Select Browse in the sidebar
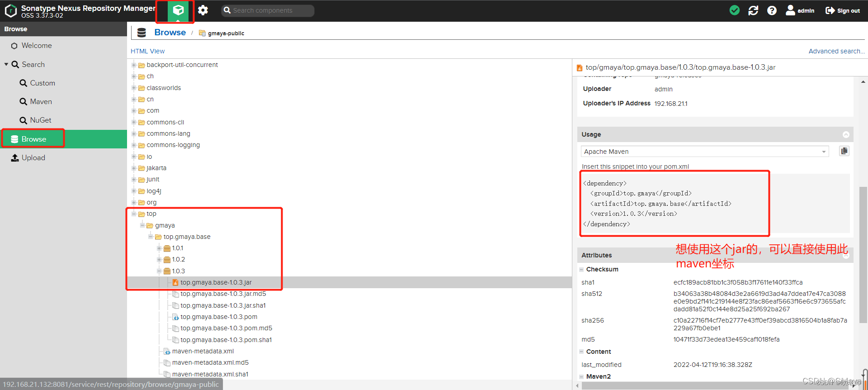The width and height of the screenshot is (868, 390). [63, 139]
